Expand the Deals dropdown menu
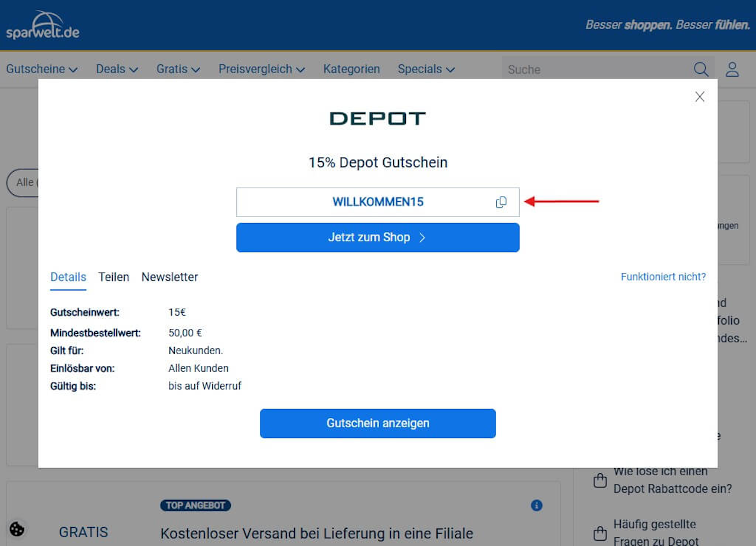 click(x=117, y=69)
